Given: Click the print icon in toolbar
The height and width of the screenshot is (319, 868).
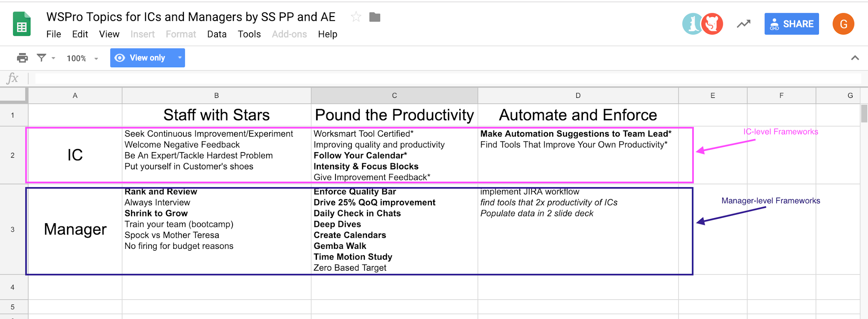Looking at the screenshot, I should pos(22,58).
